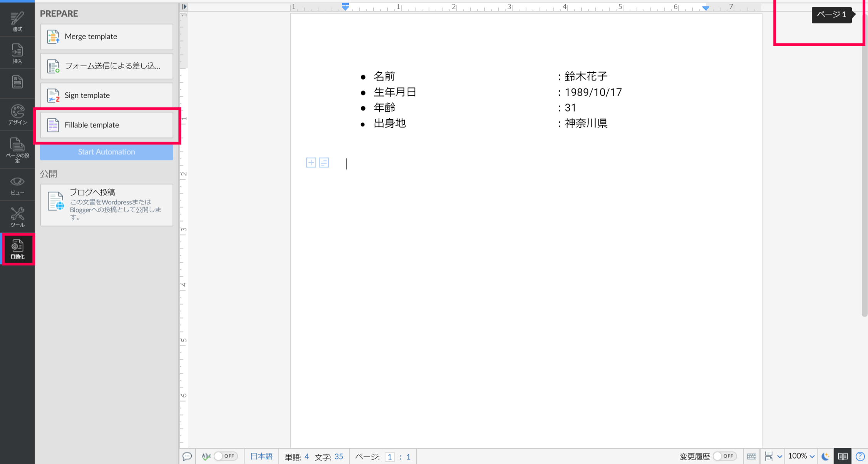Click the Start Automation button
The height and width of the screenshot is (464, 868).
107,152
